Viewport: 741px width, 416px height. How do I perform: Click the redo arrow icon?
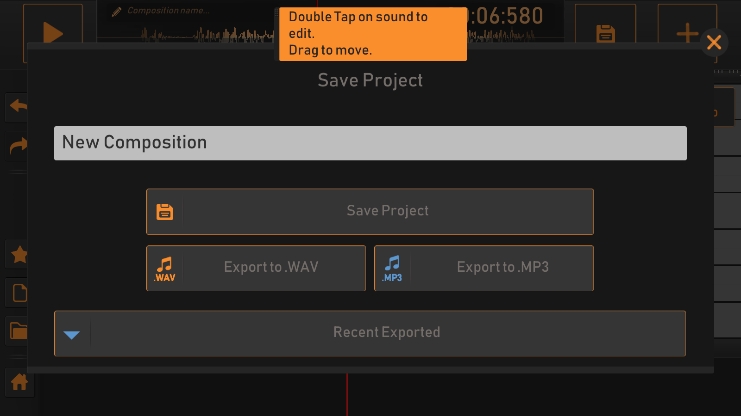(x=18, y=146)
